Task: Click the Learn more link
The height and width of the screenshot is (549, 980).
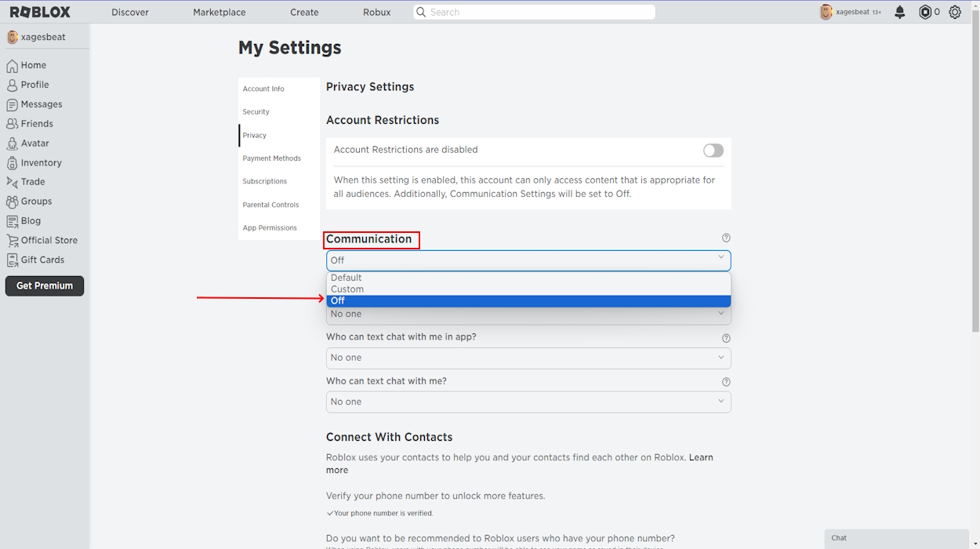Action: click(x=701, y=456)
